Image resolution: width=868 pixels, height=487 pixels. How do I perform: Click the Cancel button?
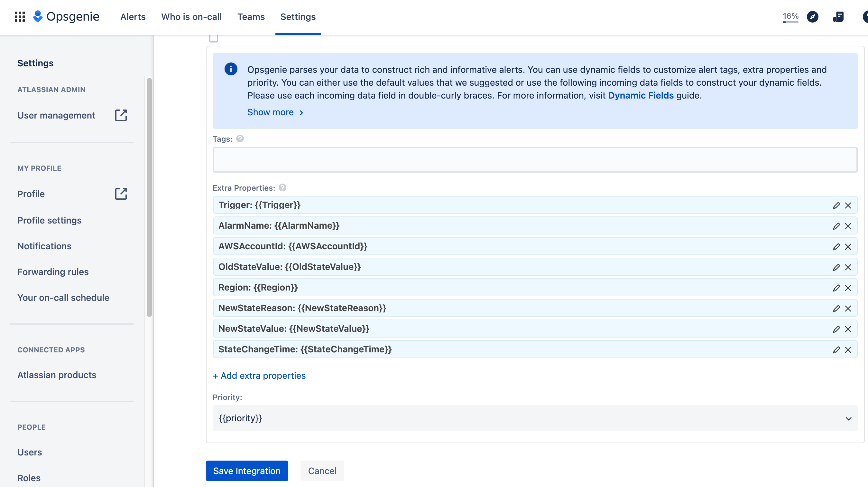point(322,471)
